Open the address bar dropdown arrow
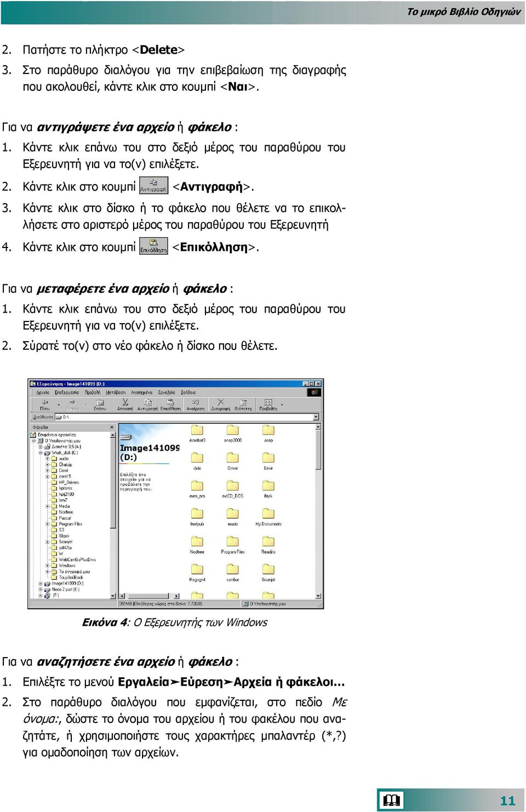Viewport: 526px width, 812px height. 316,417
